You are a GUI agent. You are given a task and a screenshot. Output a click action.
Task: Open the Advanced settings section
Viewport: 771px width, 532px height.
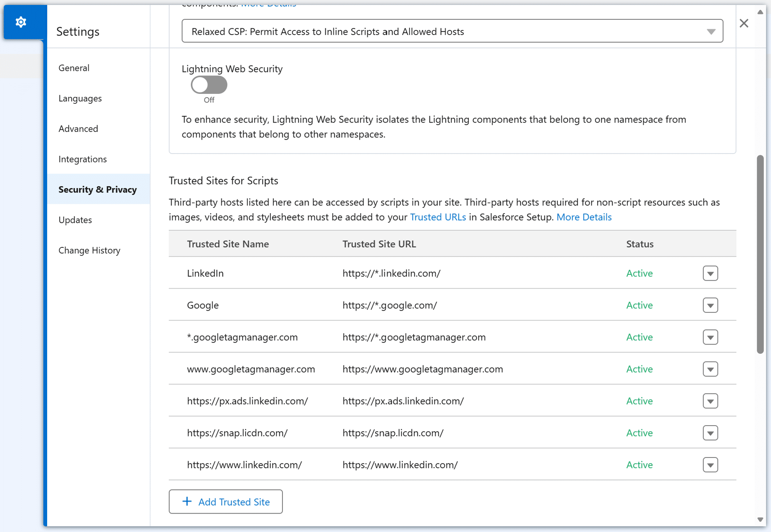pos(78,129)
